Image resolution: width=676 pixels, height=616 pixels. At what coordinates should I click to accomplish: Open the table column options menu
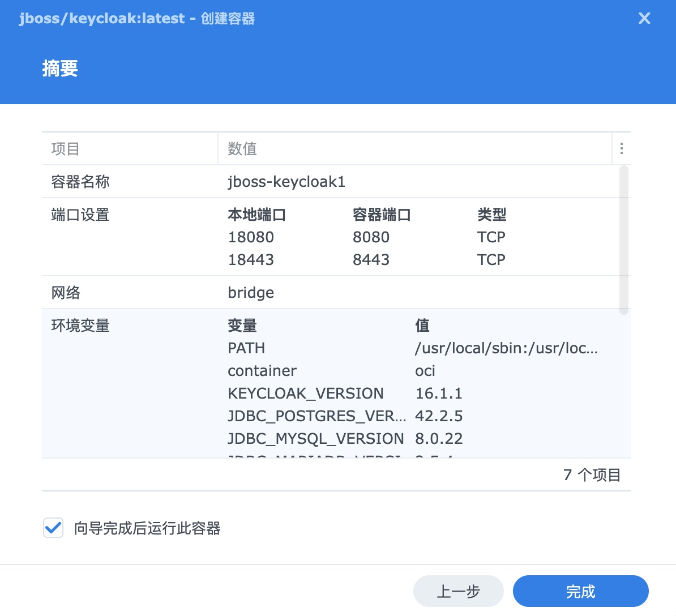621,148
